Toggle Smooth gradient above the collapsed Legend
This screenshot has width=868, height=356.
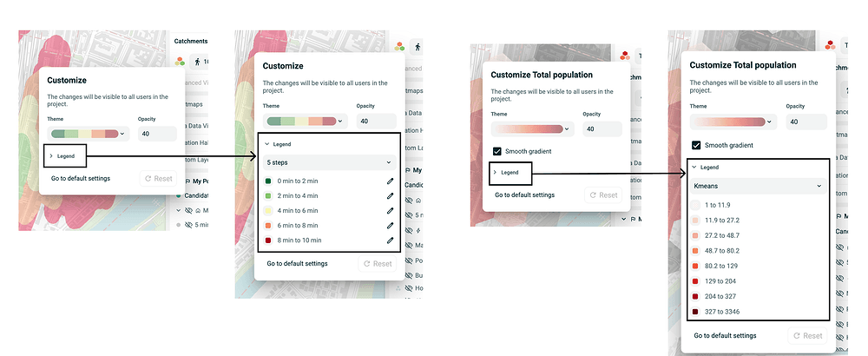(496, 151)
